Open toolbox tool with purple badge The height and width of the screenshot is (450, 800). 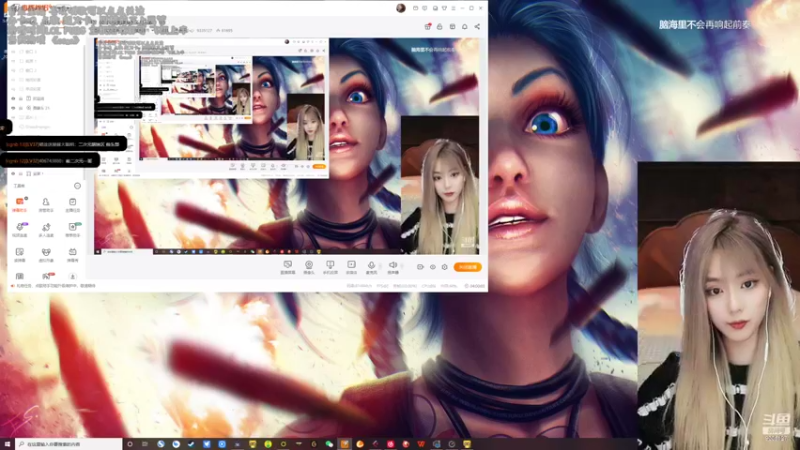[19, 229]
